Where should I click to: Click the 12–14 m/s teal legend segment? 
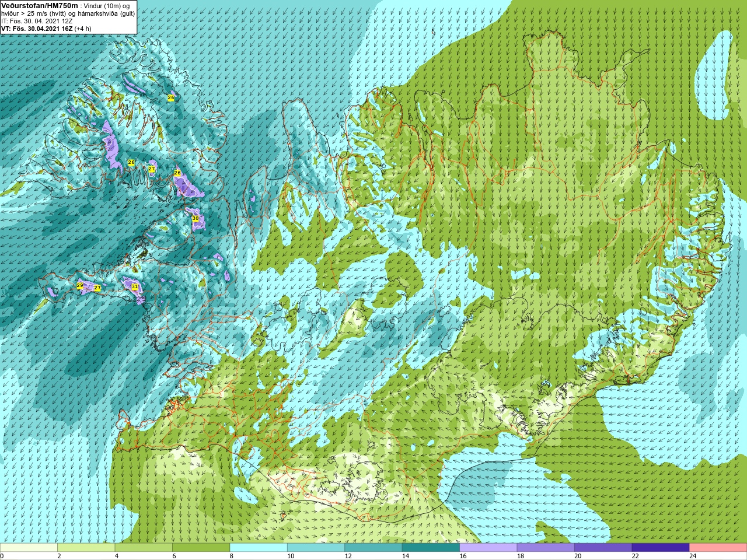tap(373, 548)
